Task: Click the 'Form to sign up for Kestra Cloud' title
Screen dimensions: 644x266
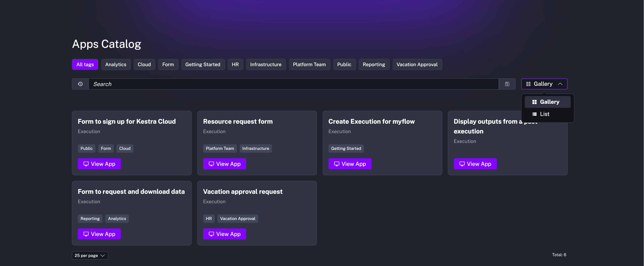Action: coord(127,121)
